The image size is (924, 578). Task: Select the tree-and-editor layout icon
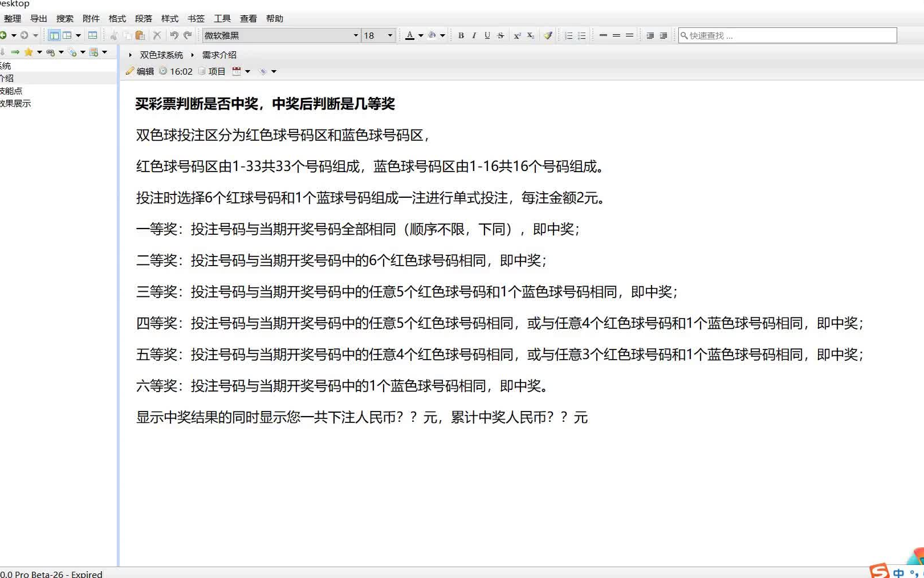tap(54, 35)
